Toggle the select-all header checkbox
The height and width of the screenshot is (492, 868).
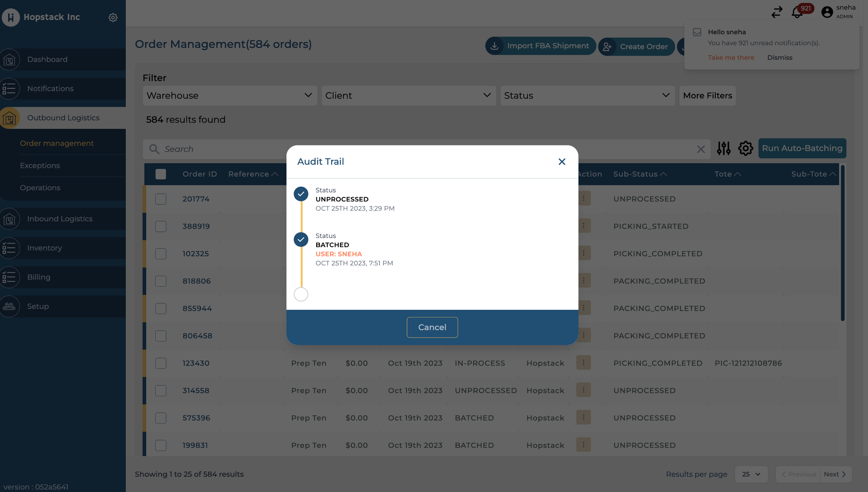click(x=161, y=174)
